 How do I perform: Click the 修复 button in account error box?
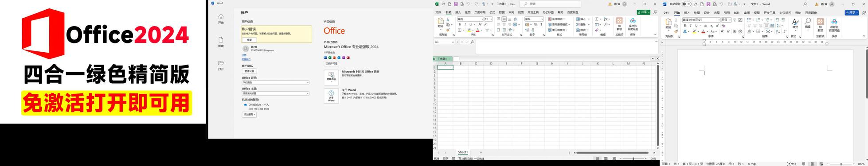[x=249, y=40]
